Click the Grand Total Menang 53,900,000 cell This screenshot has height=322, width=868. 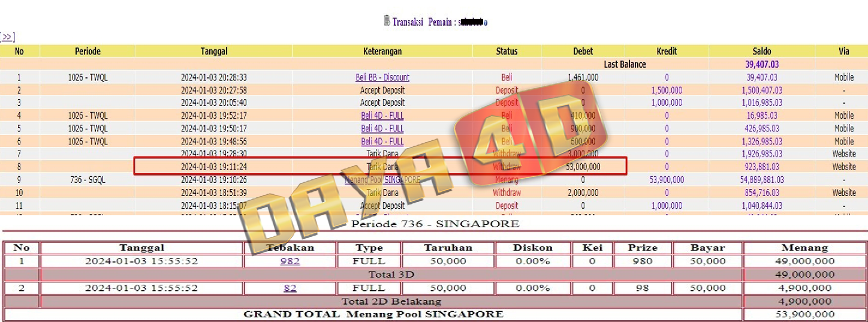804,314
